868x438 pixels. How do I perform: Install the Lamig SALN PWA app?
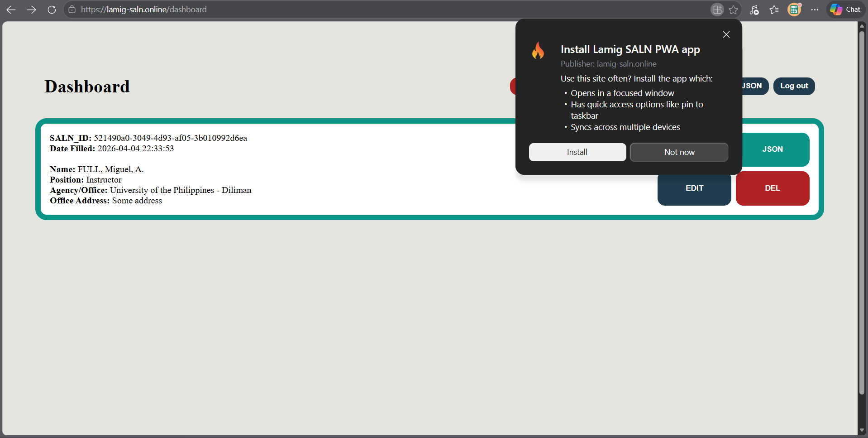coord(577,152)
